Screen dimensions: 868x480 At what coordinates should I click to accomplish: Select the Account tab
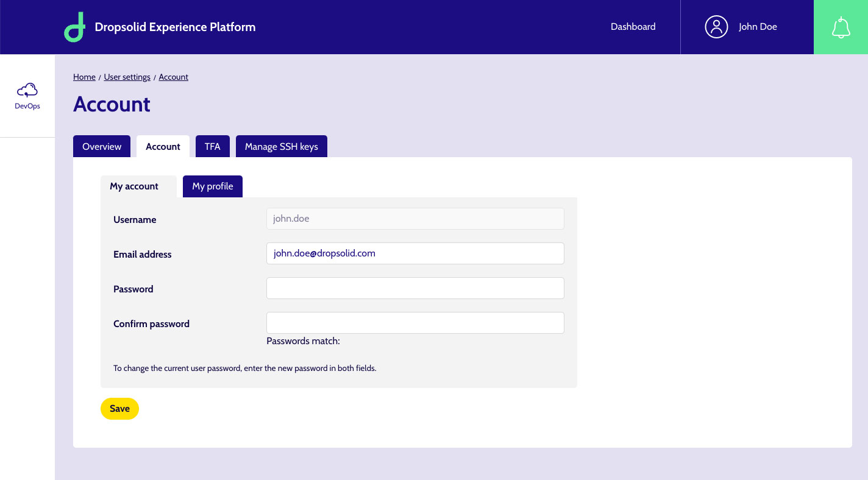(163, 146)
